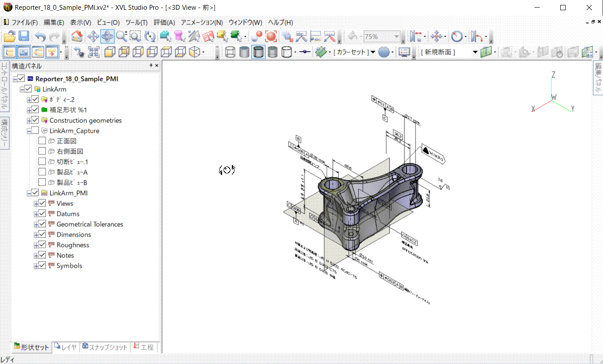This screenshot has width=603, height=364.
Task: Check the LinkArm_Capture checkbox
Action: 36,131
